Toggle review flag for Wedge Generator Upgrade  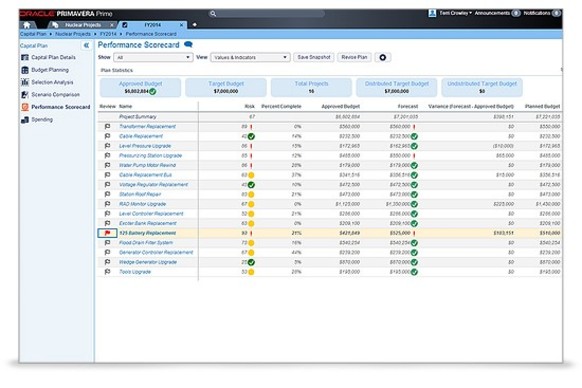coord(107,262)
